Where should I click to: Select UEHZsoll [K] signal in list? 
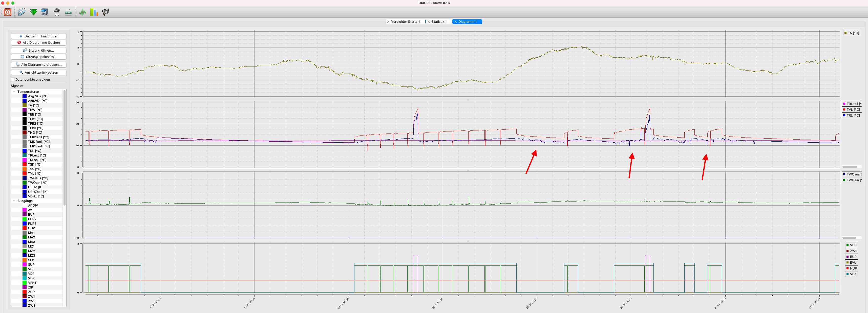[x=37, y=192]
